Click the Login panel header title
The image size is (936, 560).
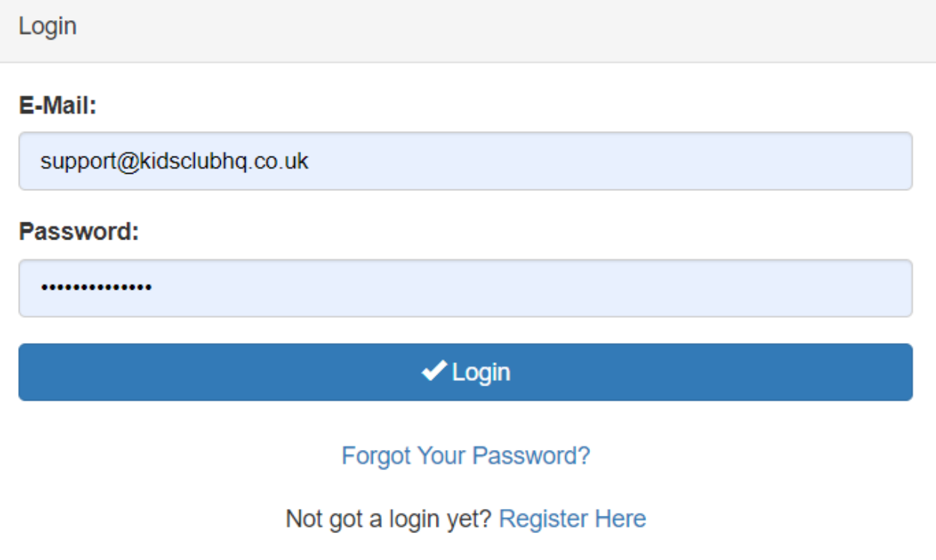(x=48, y=26)
